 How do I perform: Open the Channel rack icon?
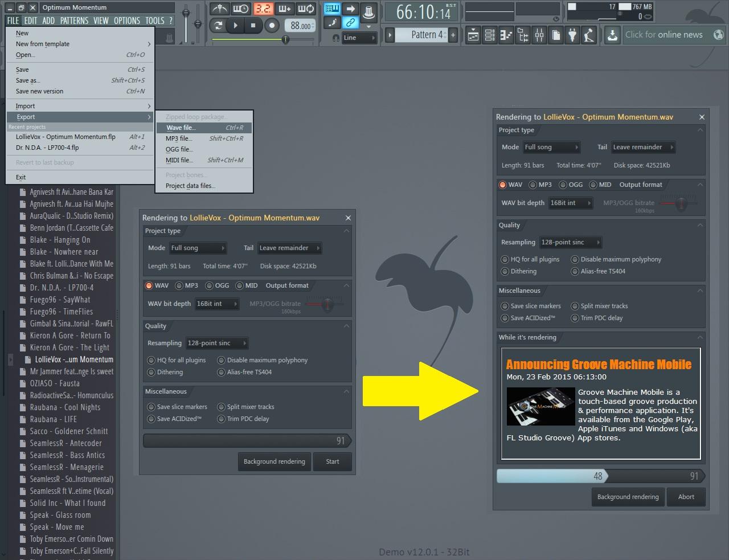490,35
